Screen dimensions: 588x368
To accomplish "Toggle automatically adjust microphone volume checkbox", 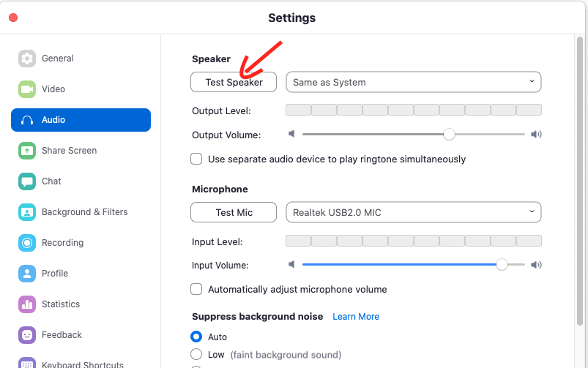I will [x=196, y=289].
